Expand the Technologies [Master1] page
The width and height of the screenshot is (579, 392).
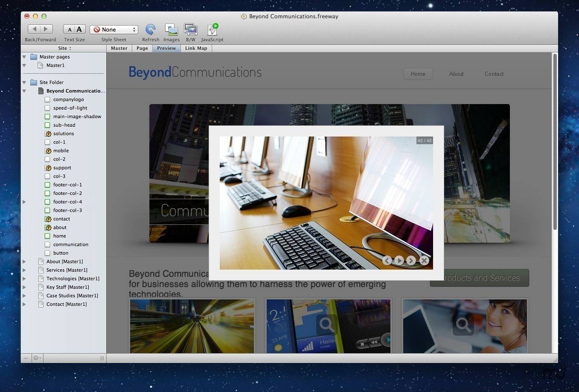point(24,279)
